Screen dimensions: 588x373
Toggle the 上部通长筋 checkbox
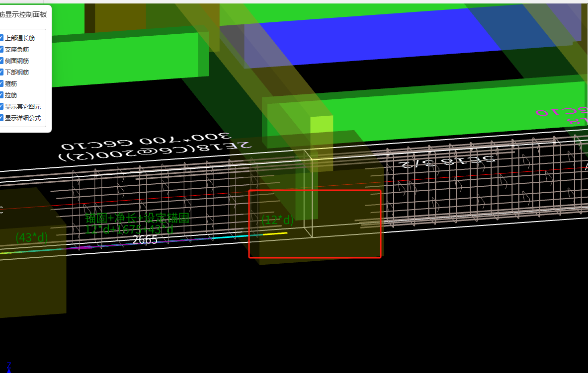1,38
